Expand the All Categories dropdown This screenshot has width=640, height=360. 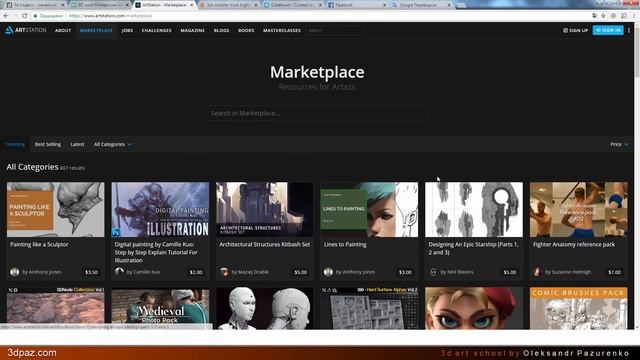pyautogui.click(x=113, y=144)
